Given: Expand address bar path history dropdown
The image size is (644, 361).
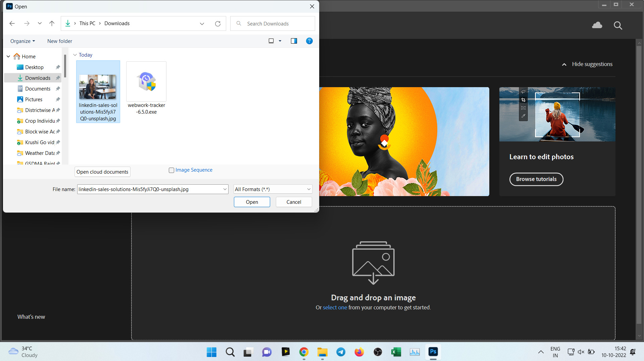Looking at the screenshot, I should (x=202, y=23).
